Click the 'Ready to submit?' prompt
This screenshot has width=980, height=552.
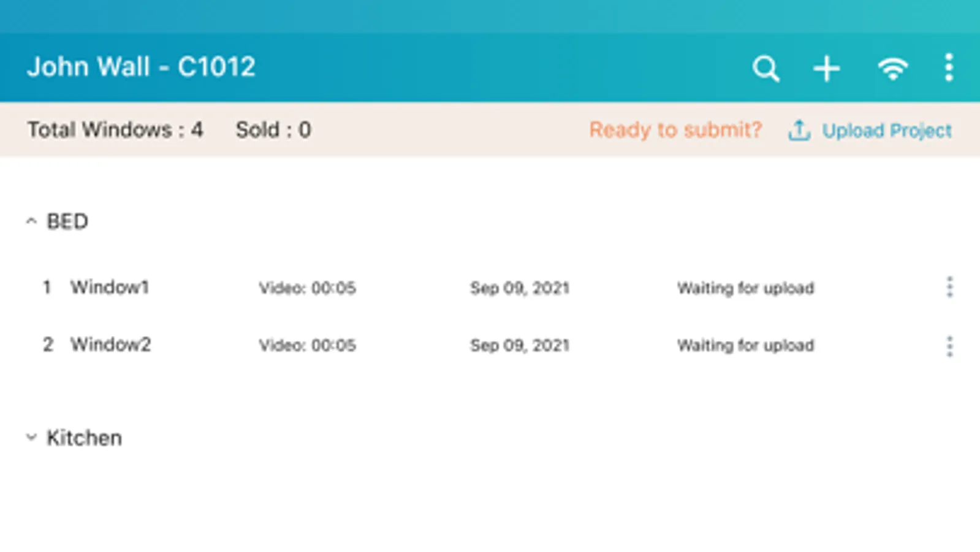[675, 129]
